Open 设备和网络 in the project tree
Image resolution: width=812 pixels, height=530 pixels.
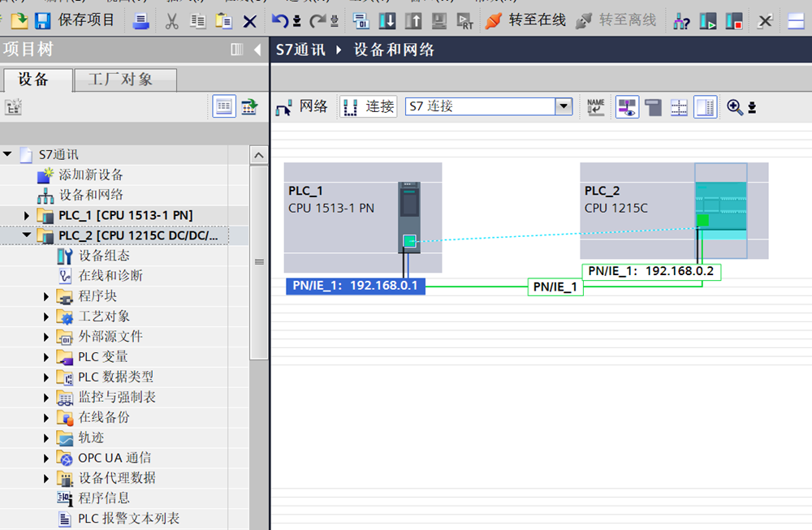tap(91, 195)
